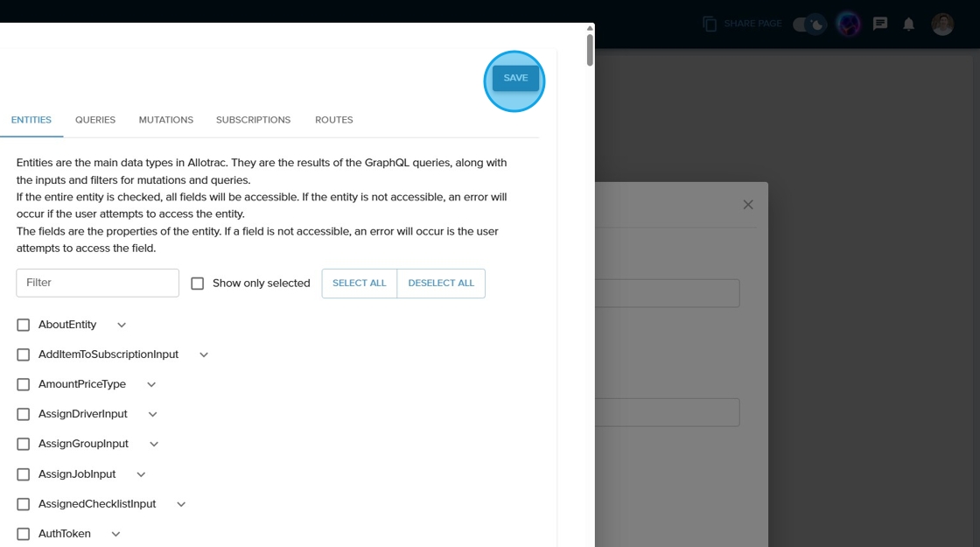The width and height of the screenshot is (980, 547).
Task: Click the Deselect All button
Action: point(441,284)
